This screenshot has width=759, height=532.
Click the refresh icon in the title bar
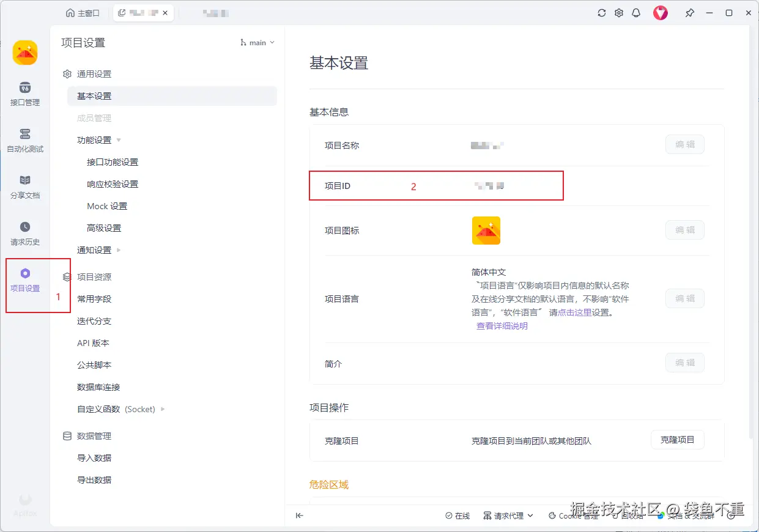(602, 13)
